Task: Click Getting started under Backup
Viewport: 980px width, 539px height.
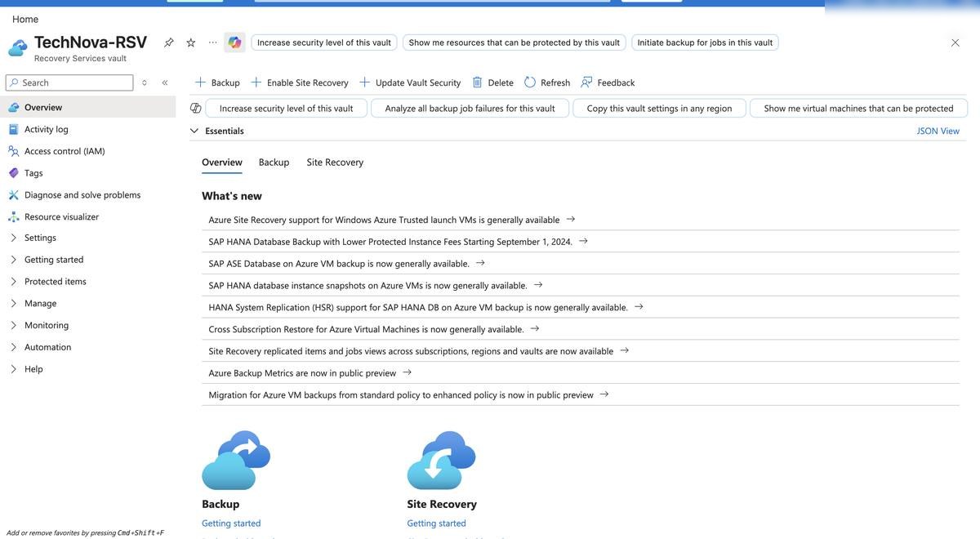Action: [231, 523]
